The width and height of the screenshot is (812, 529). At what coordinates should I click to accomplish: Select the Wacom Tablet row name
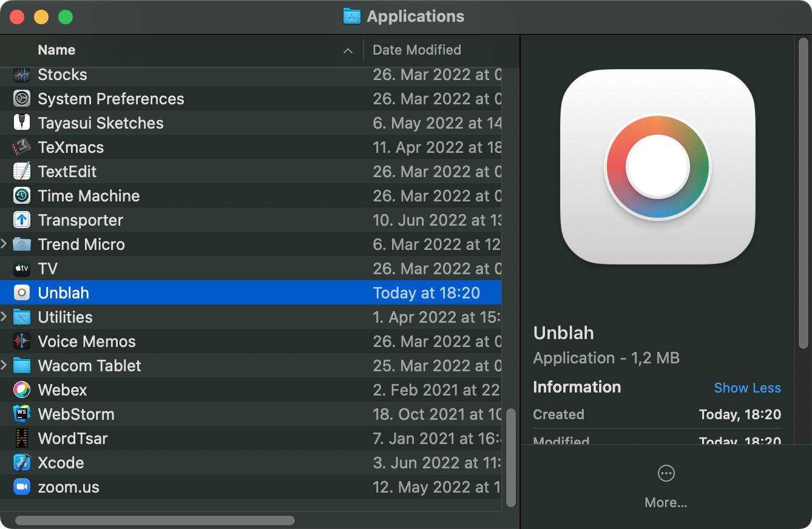point(90,366)
